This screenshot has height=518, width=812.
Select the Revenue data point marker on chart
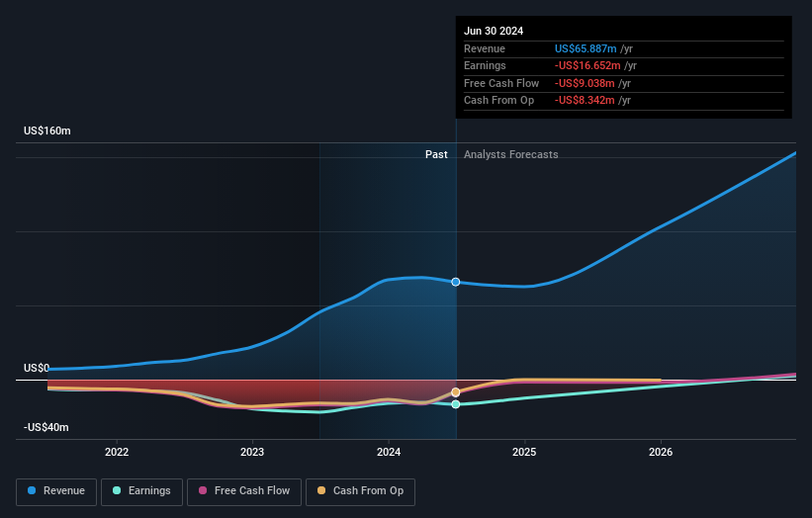pyautogui.click(x=456, y=282)
